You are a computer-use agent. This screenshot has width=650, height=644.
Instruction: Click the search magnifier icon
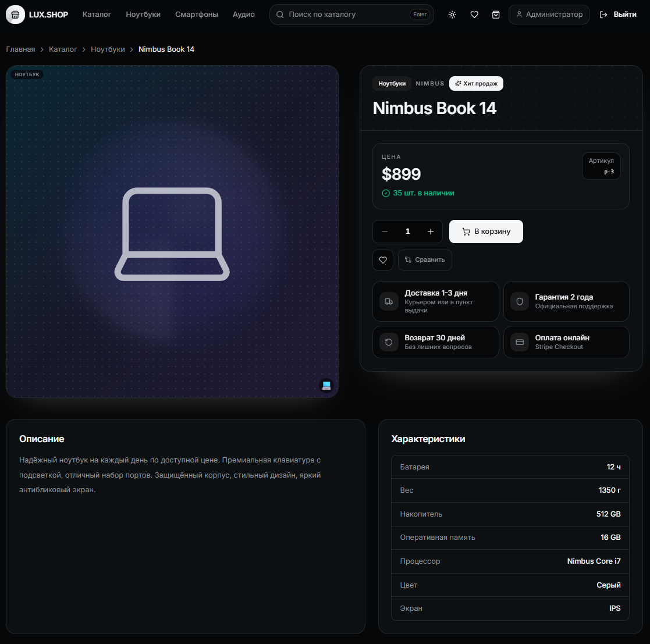(280, 15)
